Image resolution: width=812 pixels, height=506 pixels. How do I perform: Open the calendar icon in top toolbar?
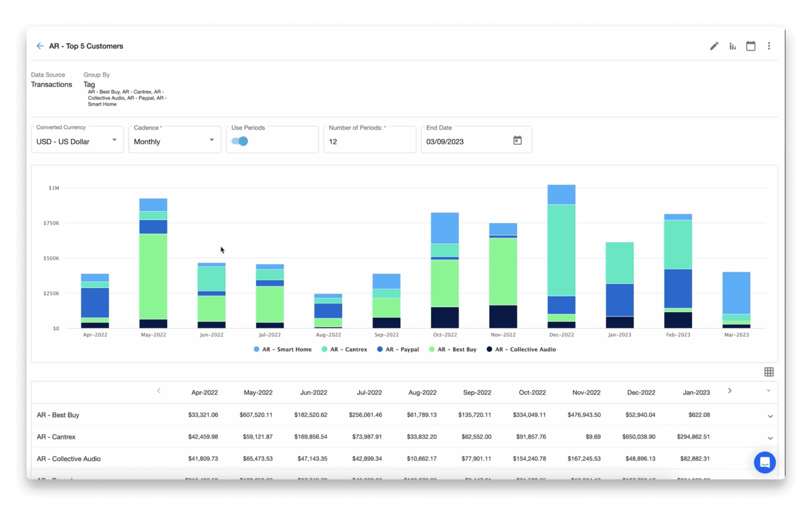[750, 46]
